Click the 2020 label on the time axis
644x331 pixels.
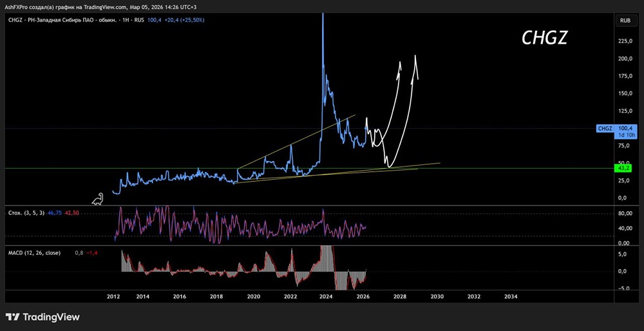(253, 296)
